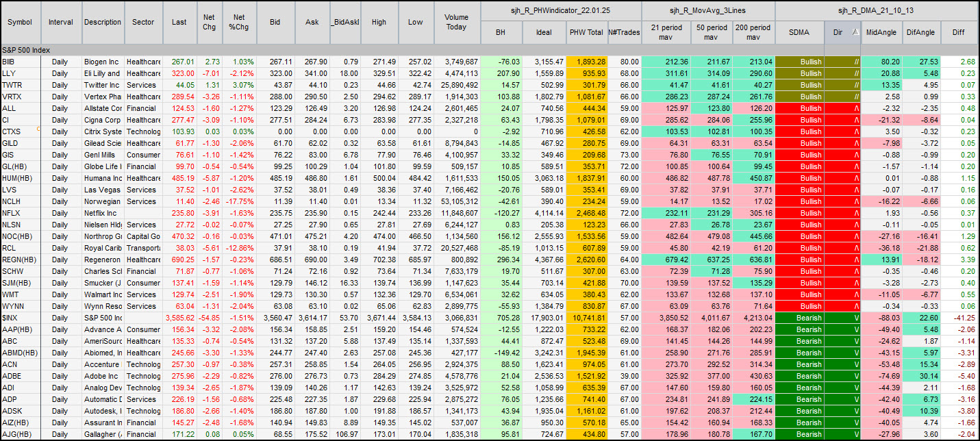
Task: Click the DifAngle column header
Action: coord(920,32)
